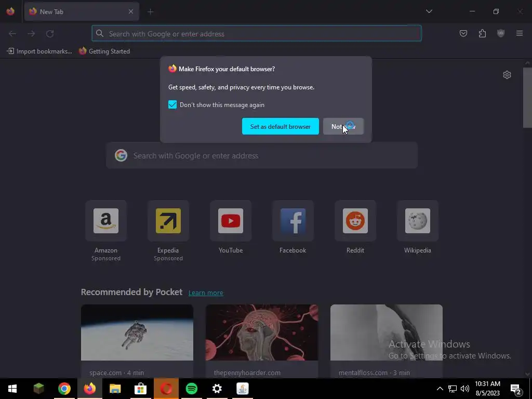Open the volume speaker tray icon
This screenshot has width=532, height=399.
coord(465,389)
